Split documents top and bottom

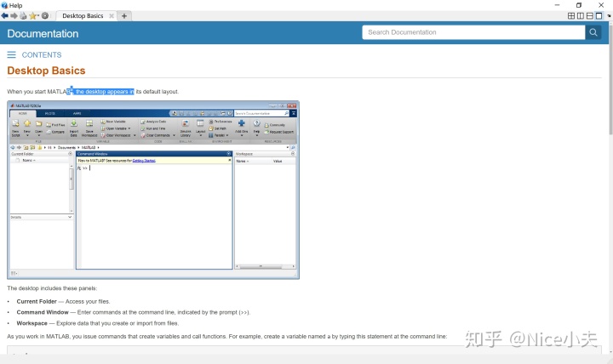coord(589,15)
